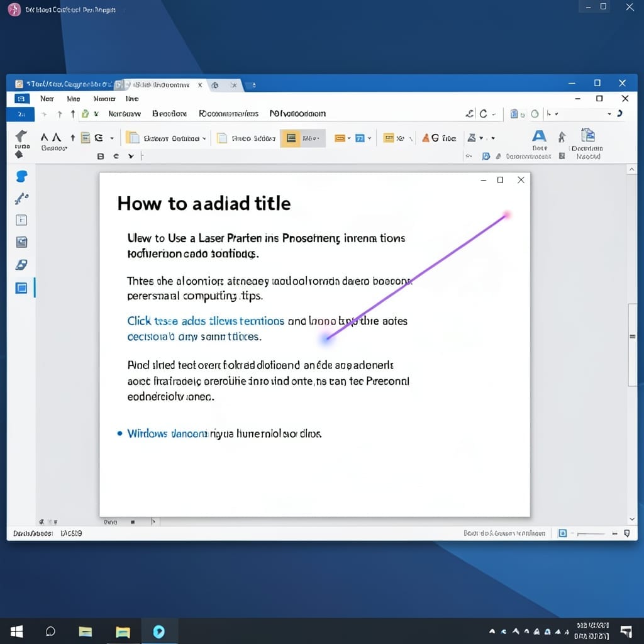This screenshot has height=644, width=644.
Task: Open the first menu right of the blue icon
Action: point(47,99)
